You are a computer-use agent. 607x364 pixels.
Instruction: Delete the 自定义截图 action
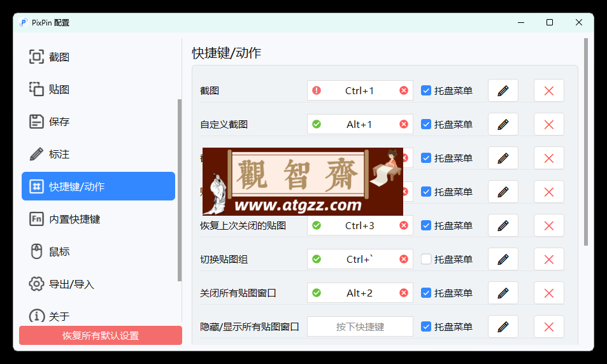[x=549, y=124]
